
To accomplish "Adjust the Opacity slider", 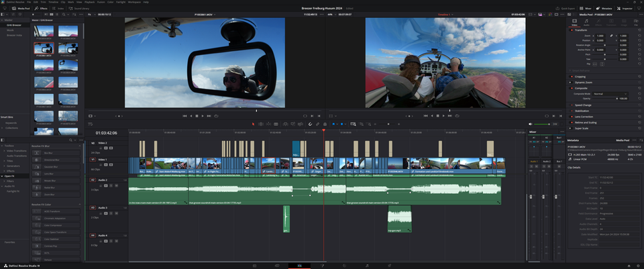I will pos(604,99).
